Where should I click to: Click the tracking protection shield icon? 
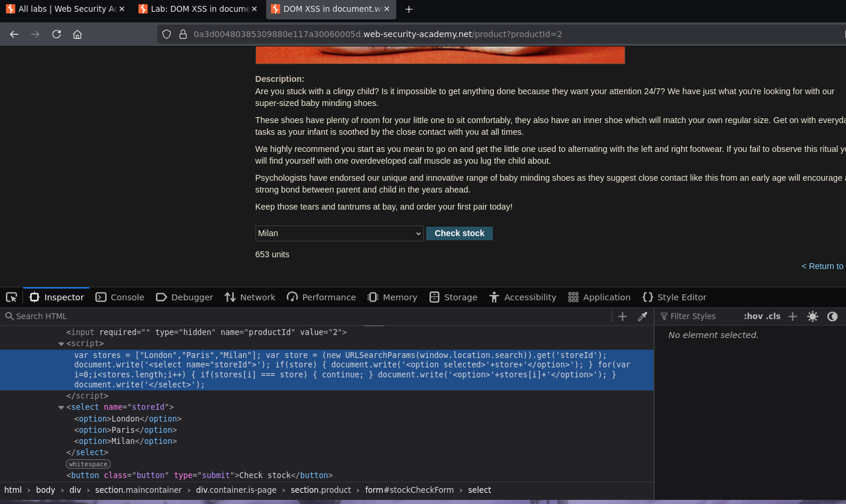point(167,34)
